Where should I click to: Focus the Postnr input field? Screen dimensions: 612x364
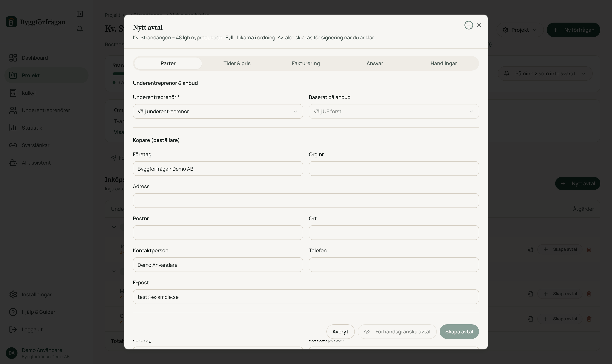click(218, 233)
